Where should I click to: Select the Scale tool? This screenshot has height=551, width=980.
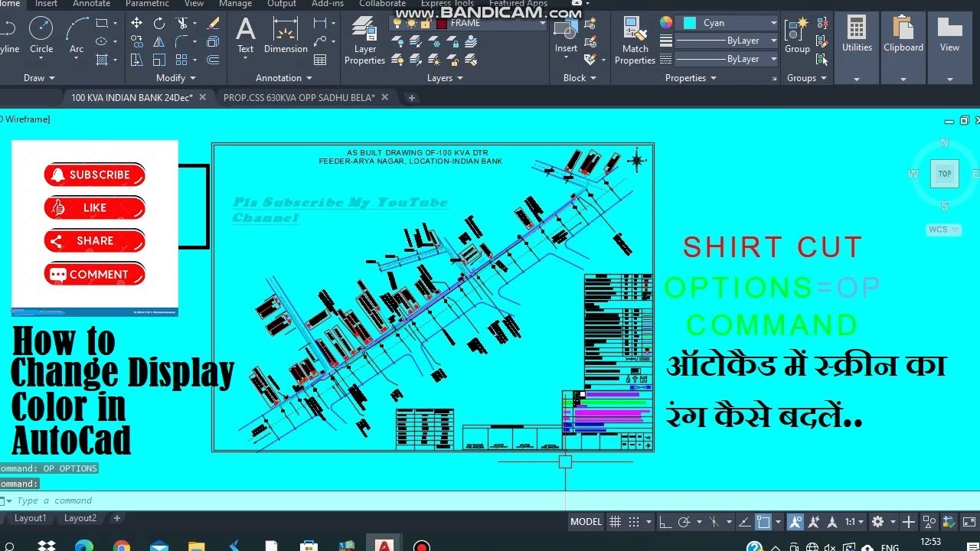point(159,60)
